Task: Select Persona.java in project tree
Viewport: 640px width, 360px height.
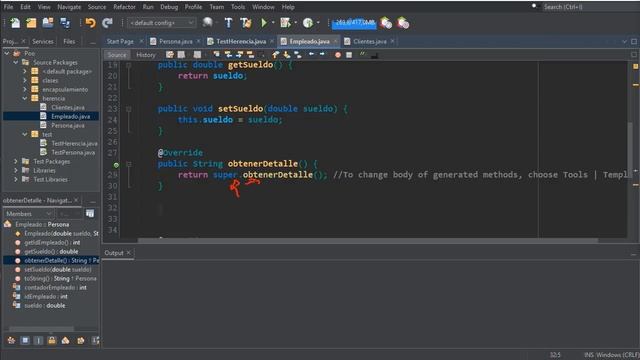Action: 68,125
